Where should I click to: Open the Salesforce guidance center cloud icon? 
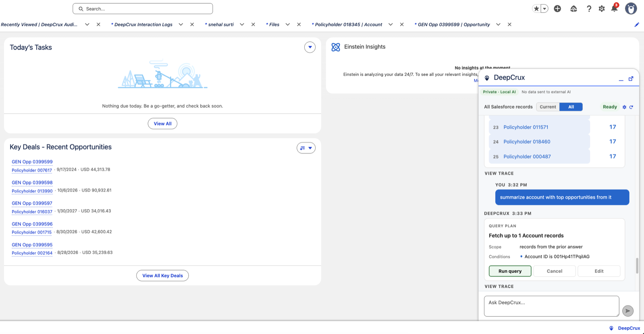(x=574, y=8)
